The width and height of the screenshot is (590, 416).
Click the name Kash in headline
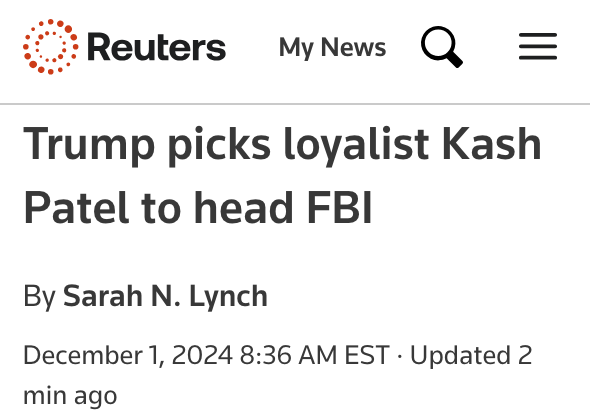point(491,144)
